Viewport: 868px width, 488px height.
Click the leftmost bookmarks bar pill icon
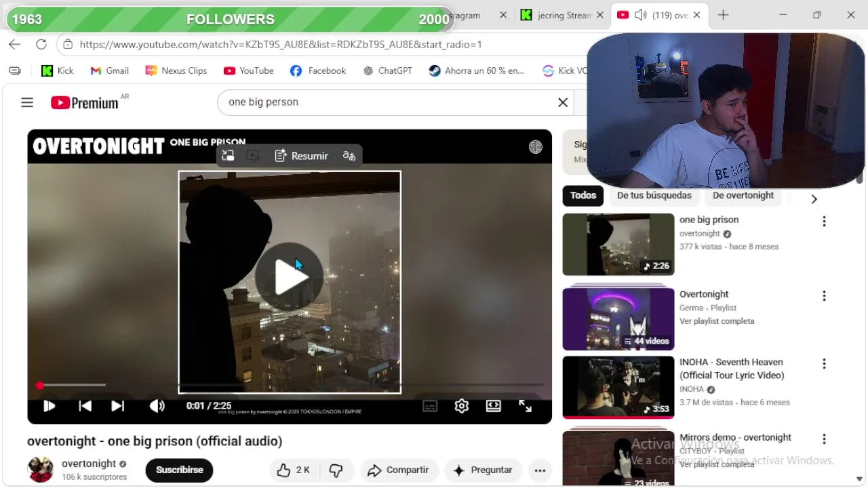pos(15,70)
